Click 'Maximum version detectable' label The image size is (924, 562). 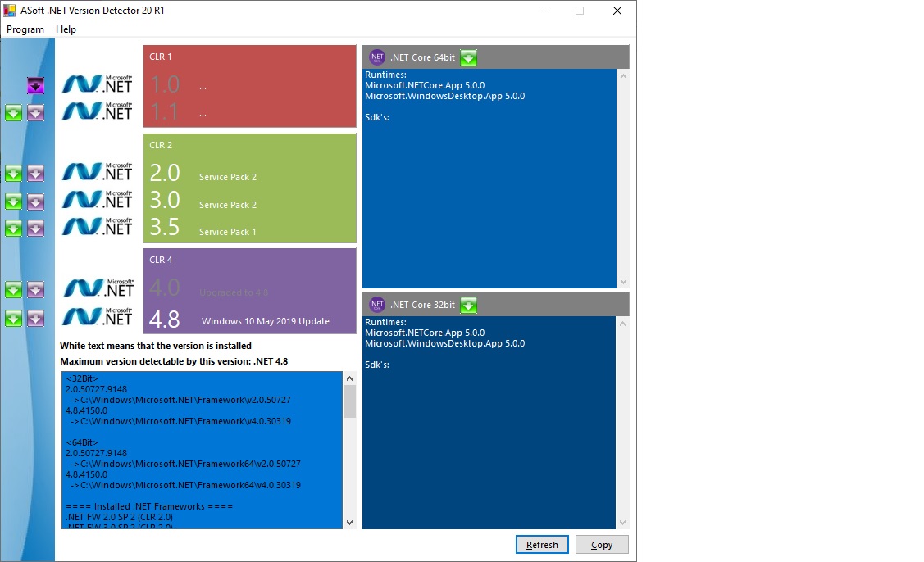174,362
